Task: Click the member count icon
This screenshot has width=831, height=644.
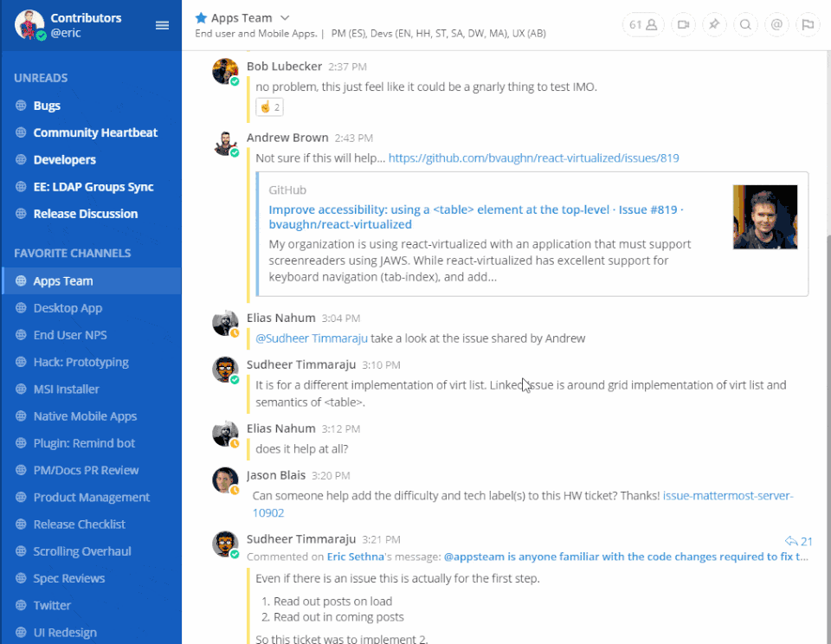Action: point(643,24)
